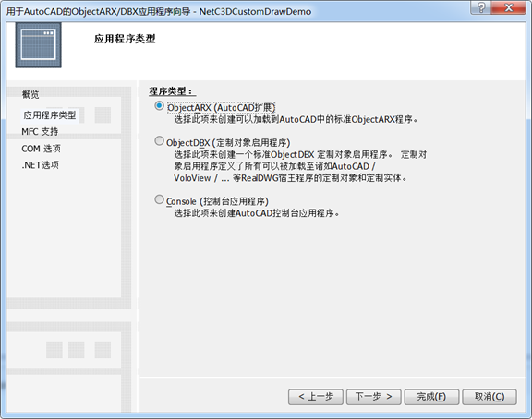Viewport: 532px width, 419px height.
Task: Click the application window wizard icon
Action: coord(39,45)
